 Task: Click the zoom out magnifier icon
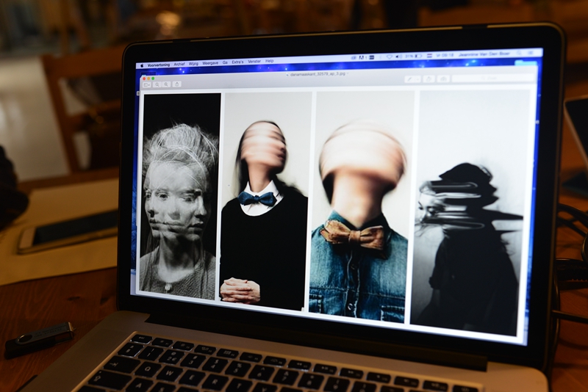pyautogui.click(x=157, y=84)
